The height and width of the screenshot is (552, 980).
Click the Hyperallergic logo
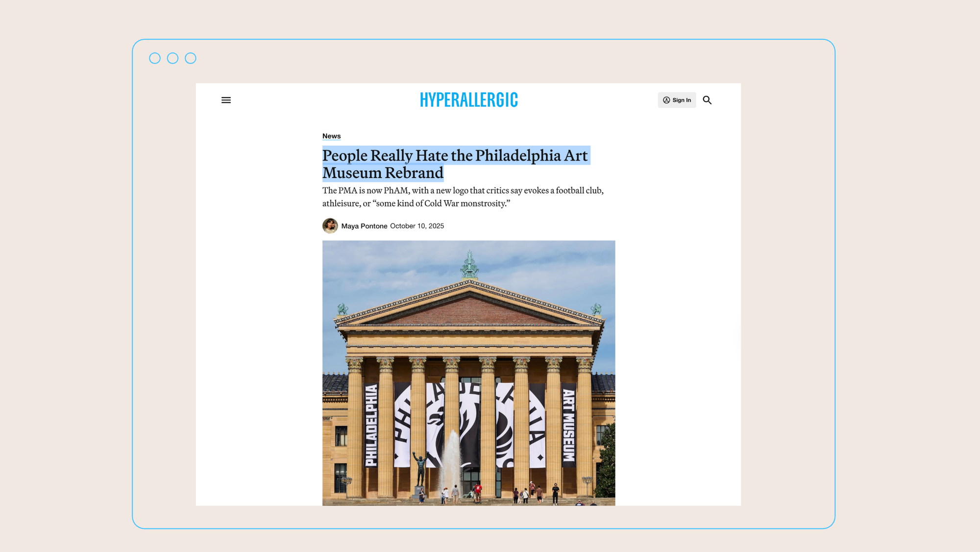coord(468,100)
